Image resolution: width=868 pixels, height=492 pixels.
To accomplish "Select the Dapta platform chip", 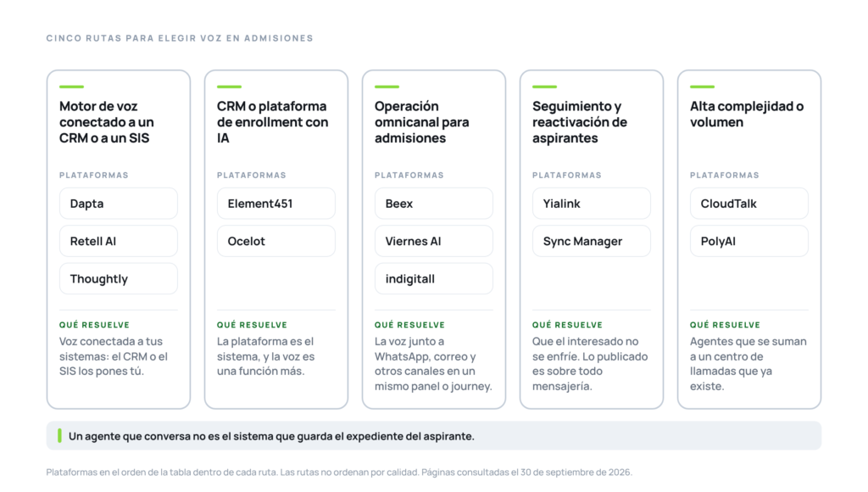I will pos(119,204).
